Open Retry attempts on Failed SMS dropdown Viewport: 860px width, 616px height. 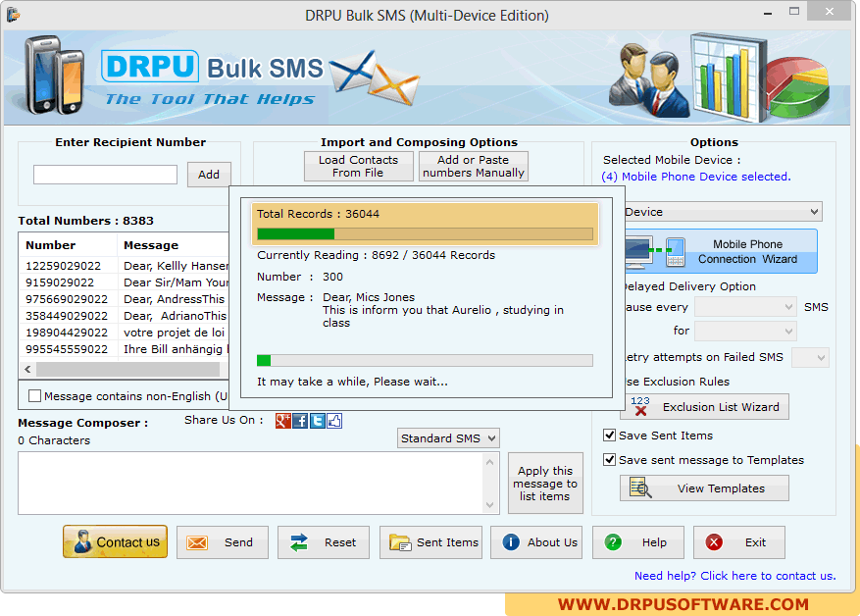(811, 358)
